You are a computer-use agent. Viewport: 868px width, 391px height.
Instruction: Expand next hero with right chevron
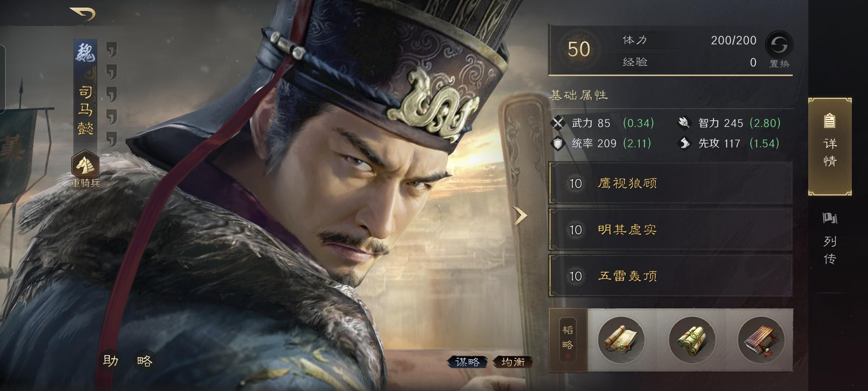click(520, 216)
